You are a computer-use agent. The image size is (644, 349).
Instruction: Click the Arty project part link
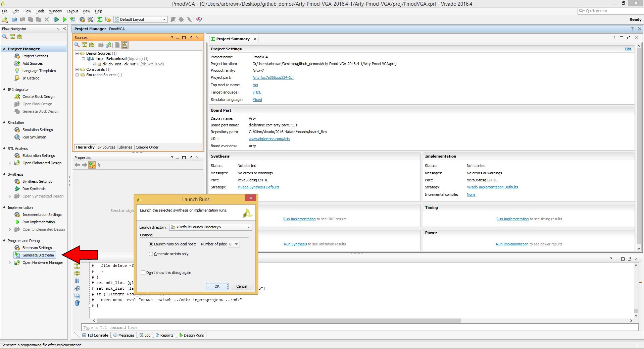pyautogui.click(x=273, y=77)
